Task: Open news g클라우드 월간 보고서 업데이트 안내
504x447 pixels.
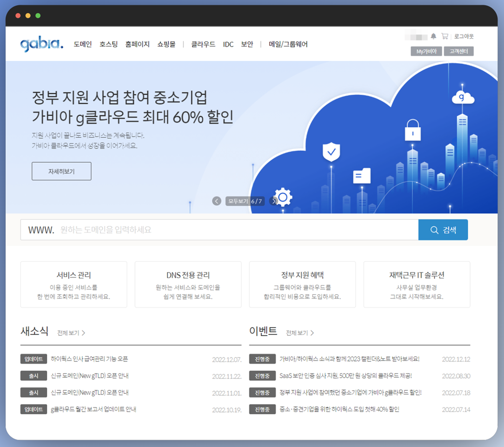Action: click(x=93, y=409)
